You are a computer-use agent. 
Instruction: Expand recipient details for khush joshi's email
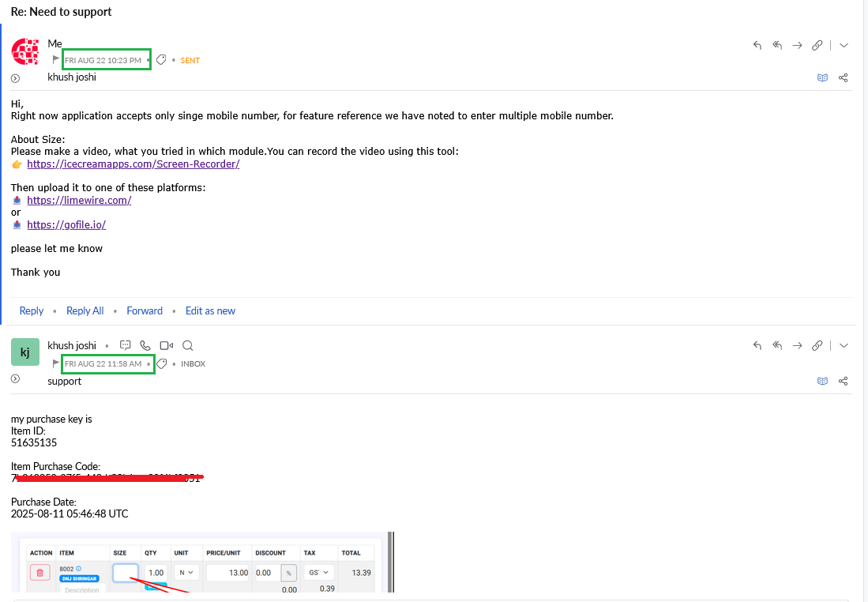click(x=16, y=378)
